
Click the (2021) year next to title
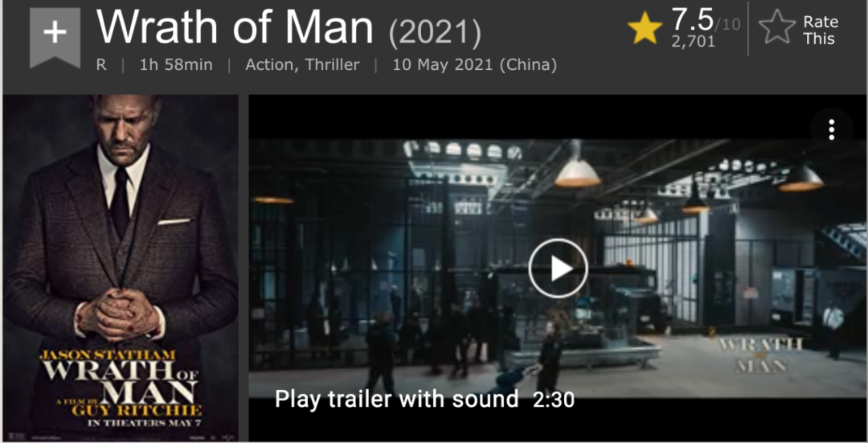pyautogui.click(x=435, y=33)
